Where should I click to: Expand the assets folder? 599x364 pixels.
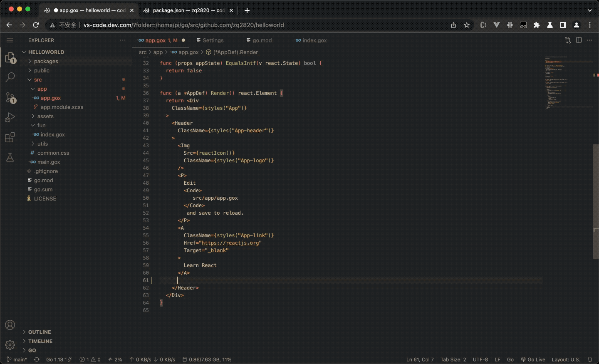click(77, 116)
